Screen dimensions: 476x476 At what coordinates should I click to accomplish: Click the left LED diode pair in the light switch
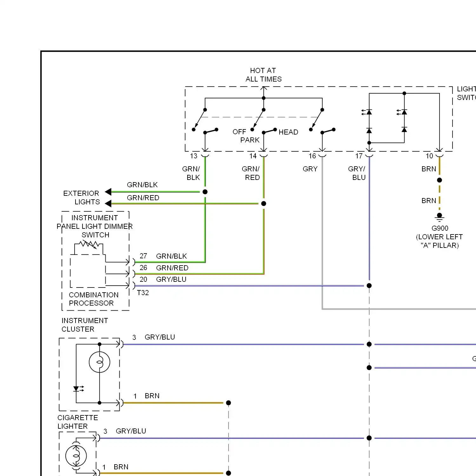point(367,121)
